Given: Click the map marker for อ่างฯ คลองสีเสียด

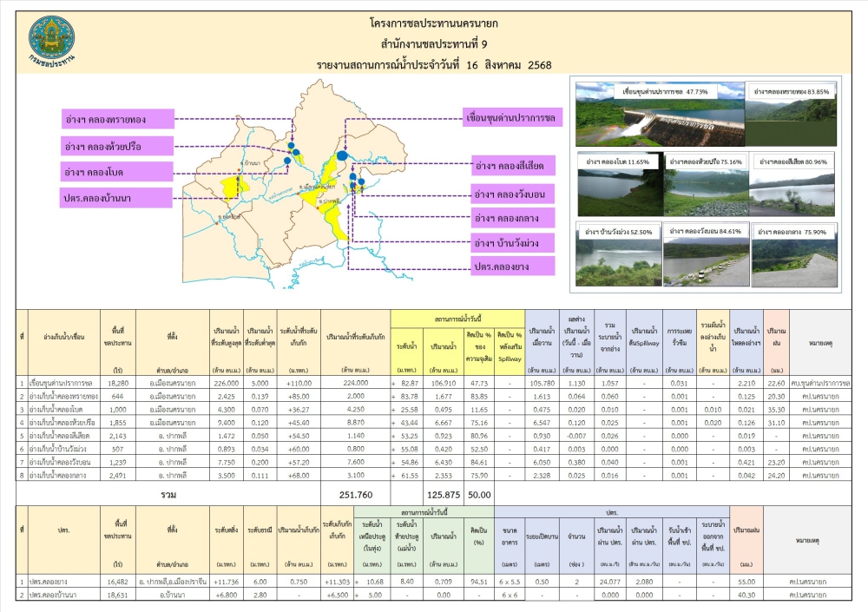Looking at the screenshot, I should pyautogui.click(x=352, y=176).
